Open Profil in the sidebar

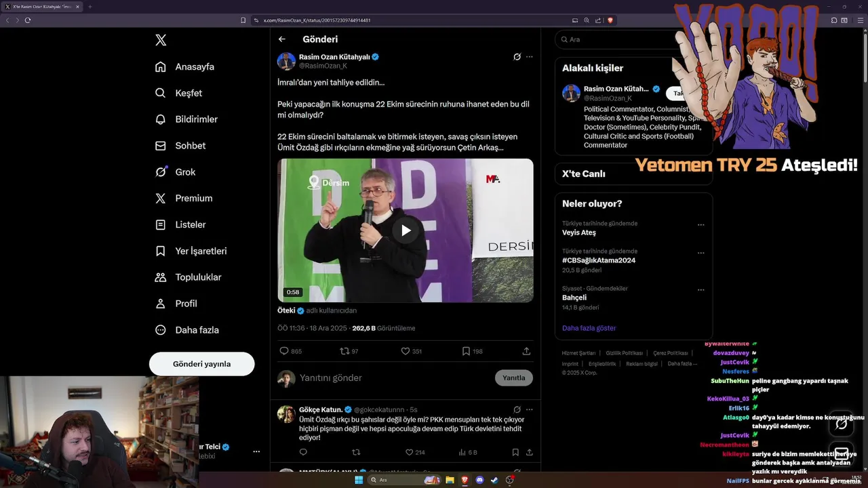176,304
